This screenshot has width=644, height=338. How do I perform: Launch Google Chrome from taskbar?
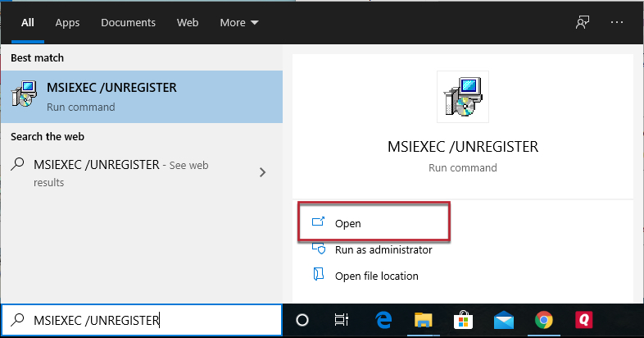point(544,320)
